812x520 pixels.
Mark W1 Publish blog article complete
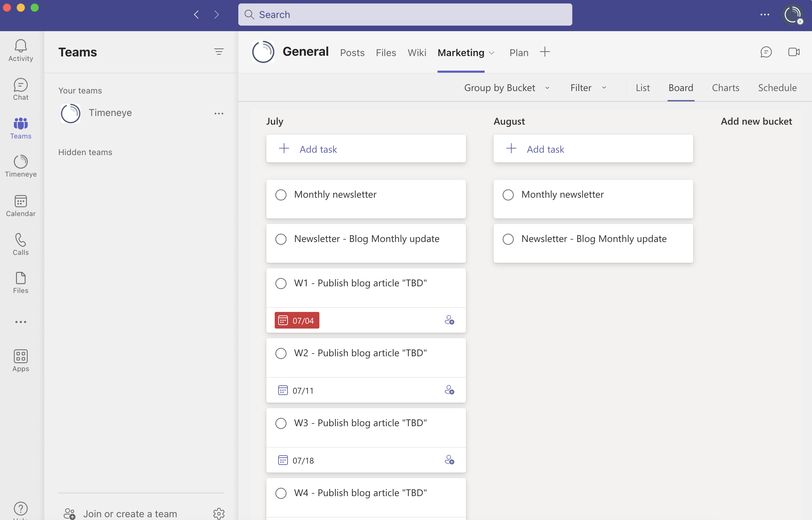pyautogui.click(x=281, y=284)
